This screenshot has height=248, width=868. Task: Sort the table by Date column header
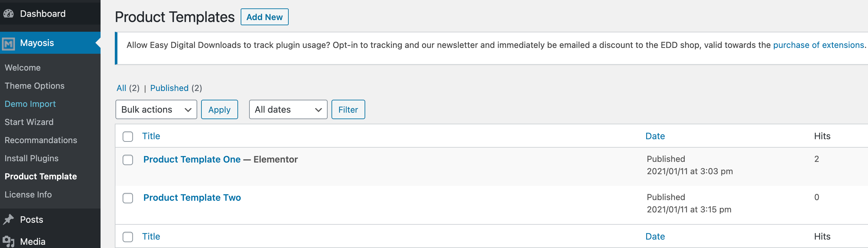click(x=655, y=136)
